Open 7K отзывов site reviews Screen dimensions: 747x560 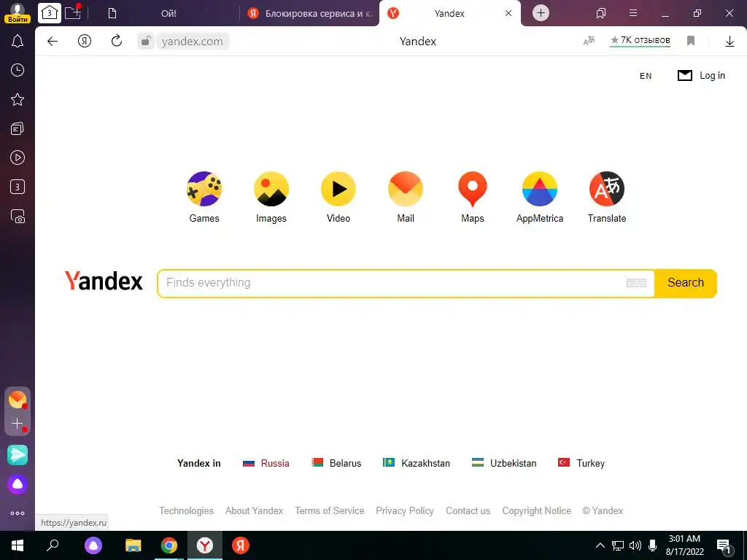[x=640, y=41]
